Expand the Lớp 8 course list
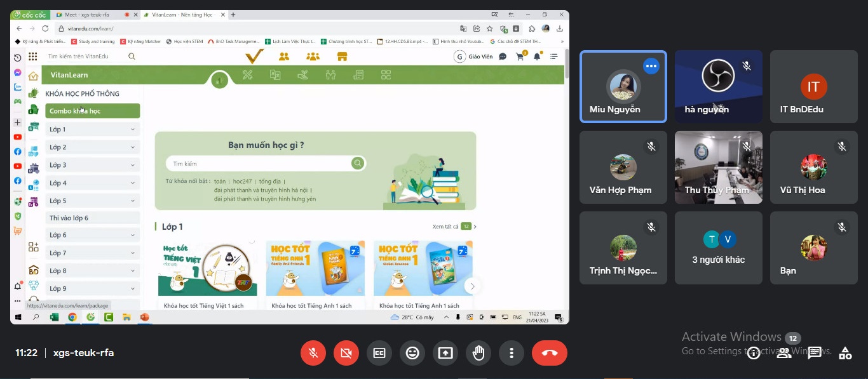The image size is (868, 379). [93, 270]
